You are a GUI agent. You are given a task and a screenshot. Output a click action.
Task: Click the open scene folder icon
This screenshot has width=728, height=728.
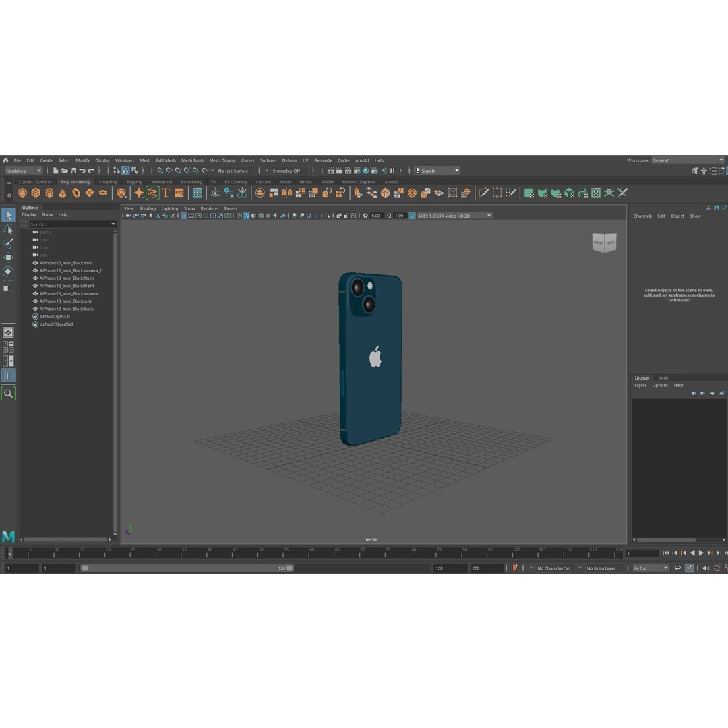tap(65, 171)
